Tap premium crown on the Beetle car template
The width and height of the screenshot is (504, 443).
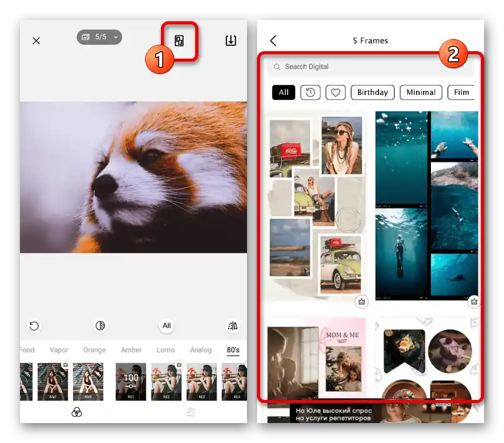(362, 301)
